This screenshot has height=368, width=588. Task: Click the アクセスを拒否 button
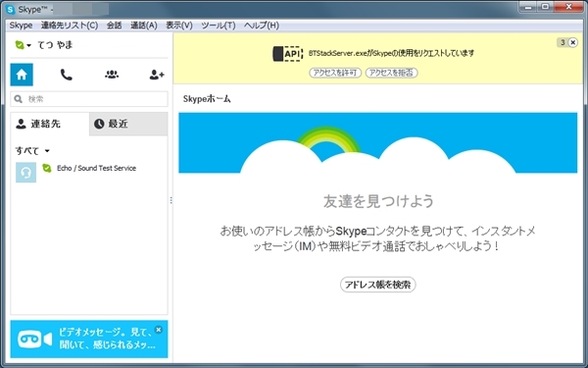(391, 73)
